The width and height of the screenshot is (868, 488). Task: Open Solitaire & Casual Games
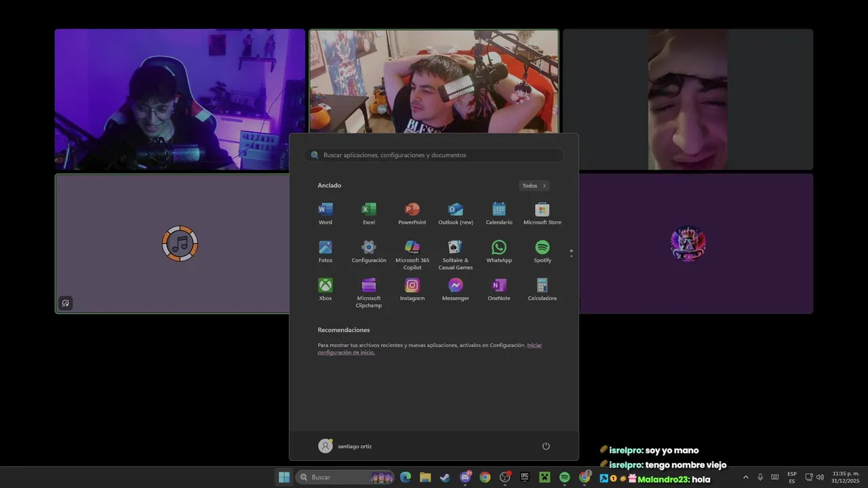click(x=456, y=255)
